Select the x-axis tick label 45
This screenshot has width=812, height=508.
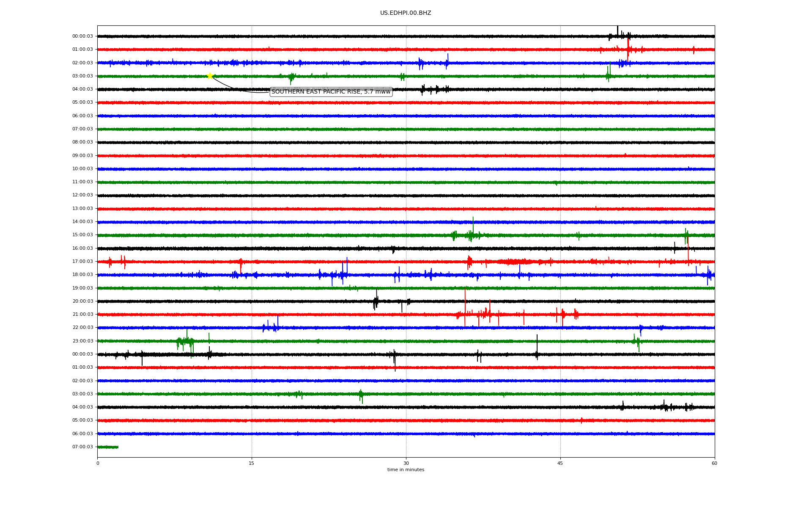(x=560, y=463)
